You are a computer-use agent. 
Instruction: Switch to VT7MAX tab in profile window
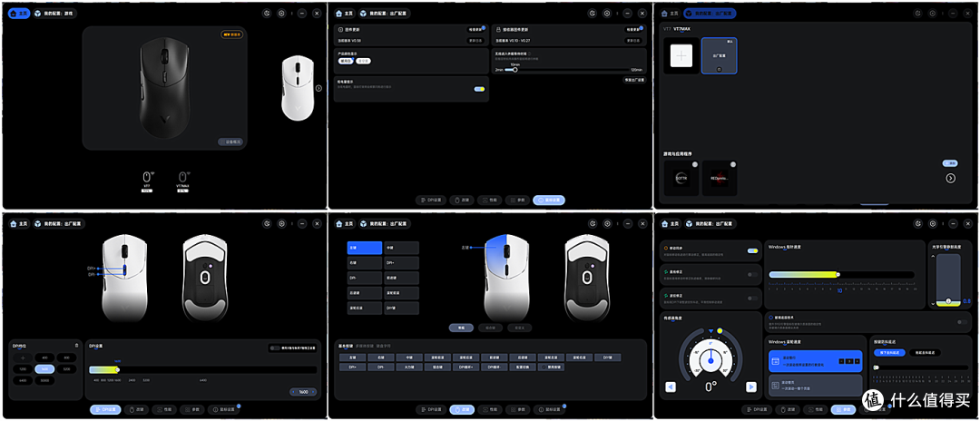681,29
